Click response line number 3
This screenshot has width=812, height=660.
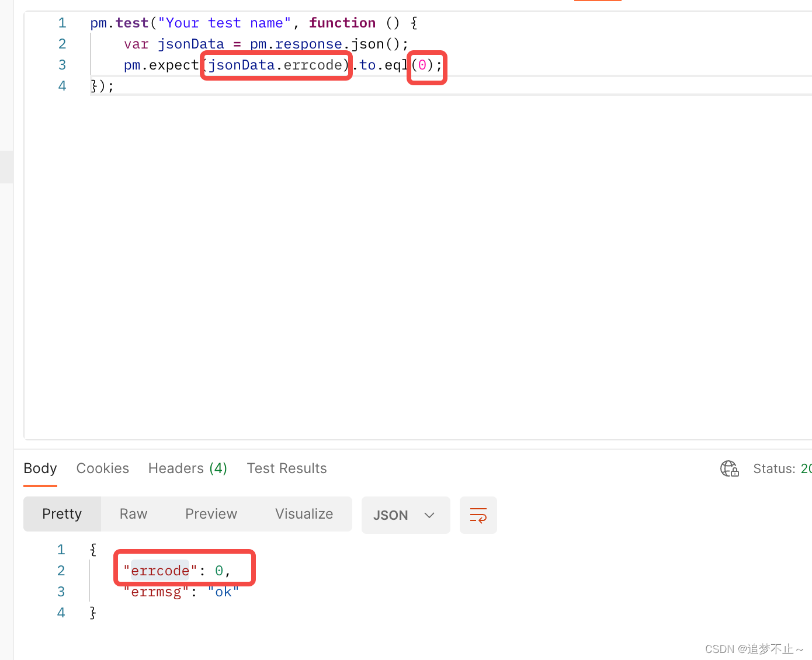(x=61, y=592)
